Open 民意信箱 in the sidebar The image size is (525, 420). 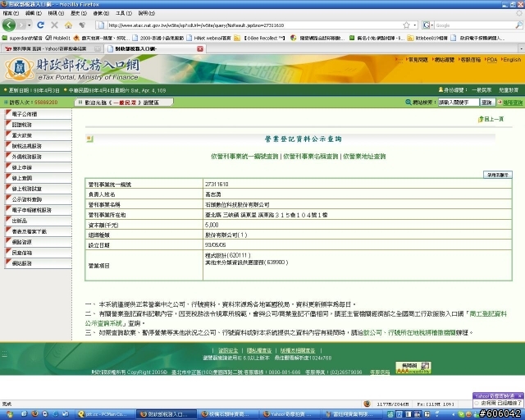39,253
